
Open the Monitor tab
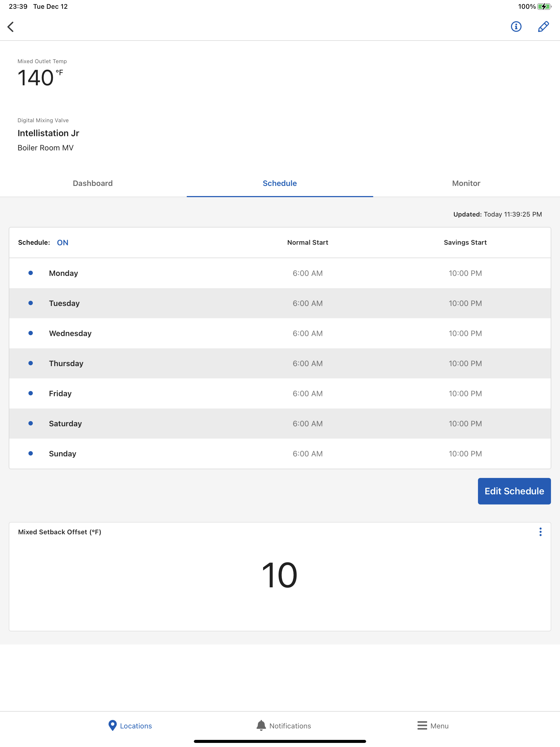pyautogui.click(x=466, y=183)
